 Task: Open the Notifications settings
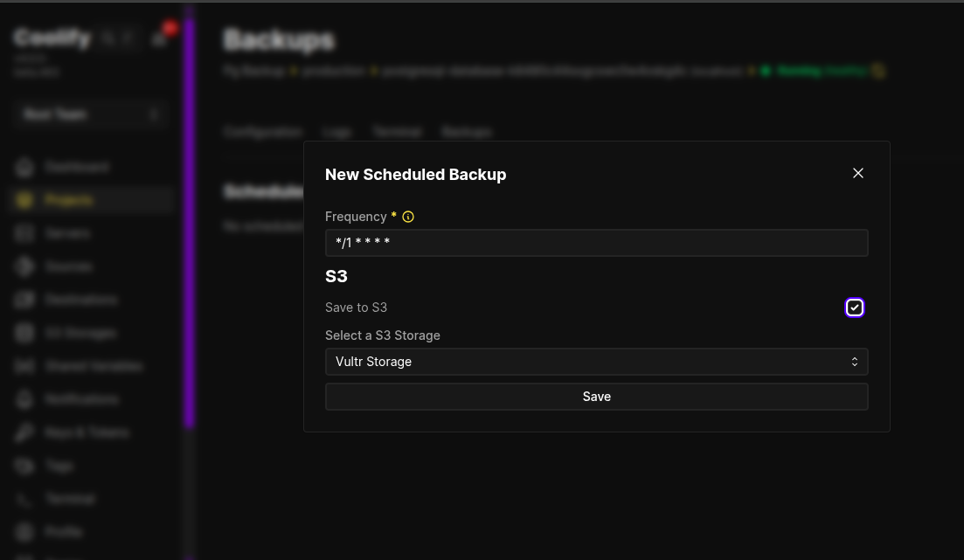[x=80, y=399]
